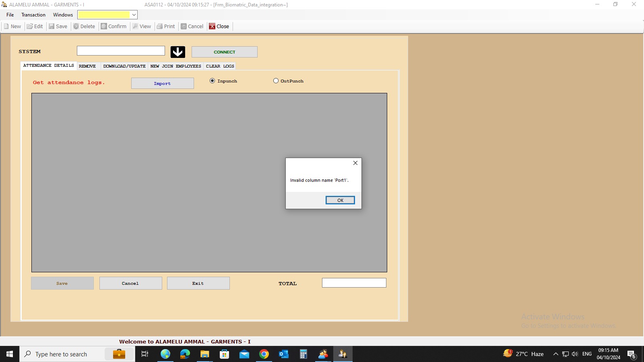Click the Save icon in toolbar
Image resolution: width=644 pixels, height=362 pixels.
(x=52, y=27)
